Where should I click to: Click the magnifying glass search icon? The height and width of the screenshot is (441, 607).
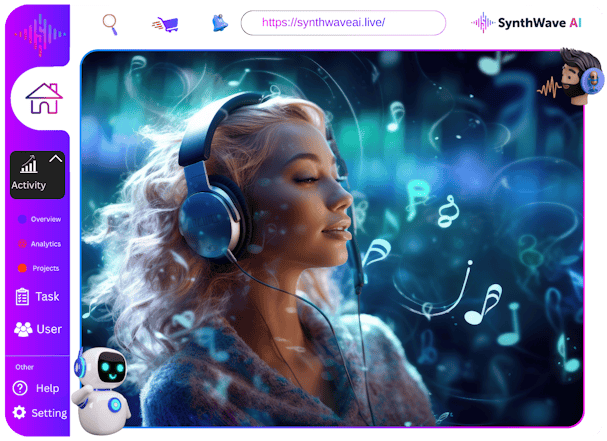pyautogui.click(x=109, y=23)
